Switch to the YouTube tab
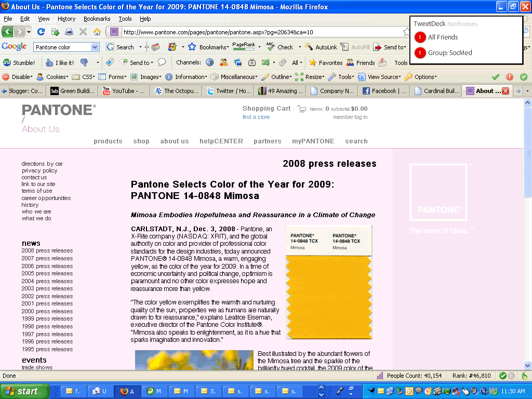 coord(124,91)
